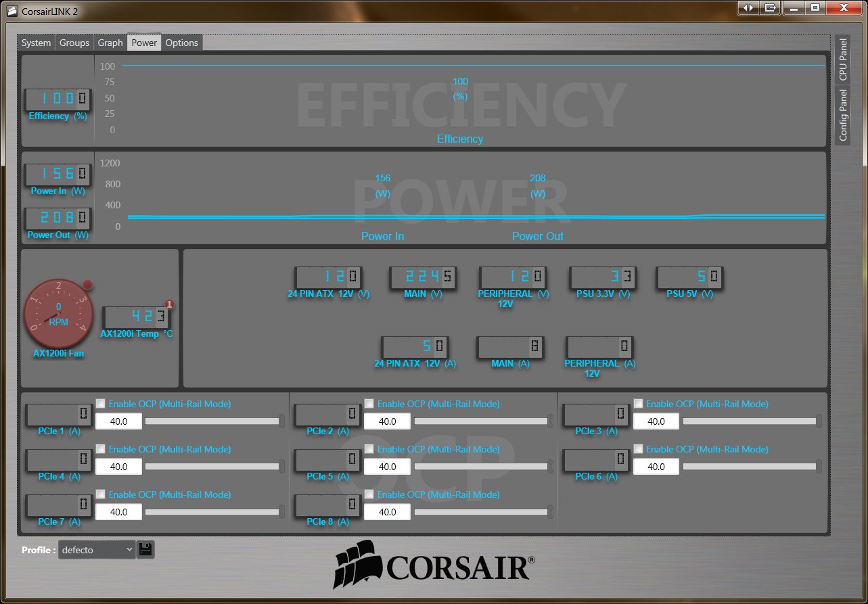Click the red indicator dot on the fan gauge
The width and height of the screenshot is (868, 604).
[87, 284]
